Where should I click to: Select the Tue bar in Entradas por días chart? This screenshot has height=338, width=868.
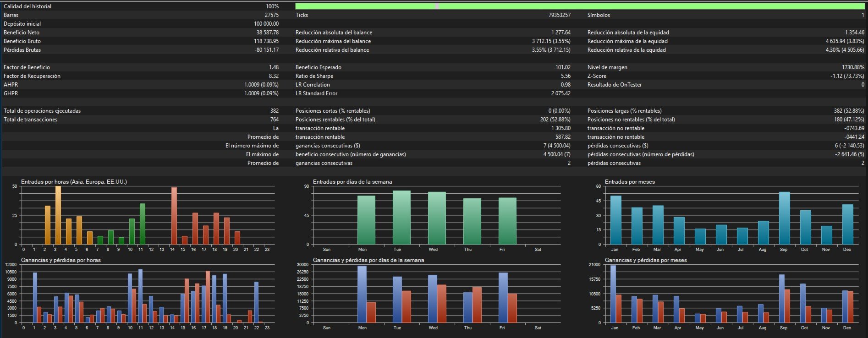[x=401, y=218]
